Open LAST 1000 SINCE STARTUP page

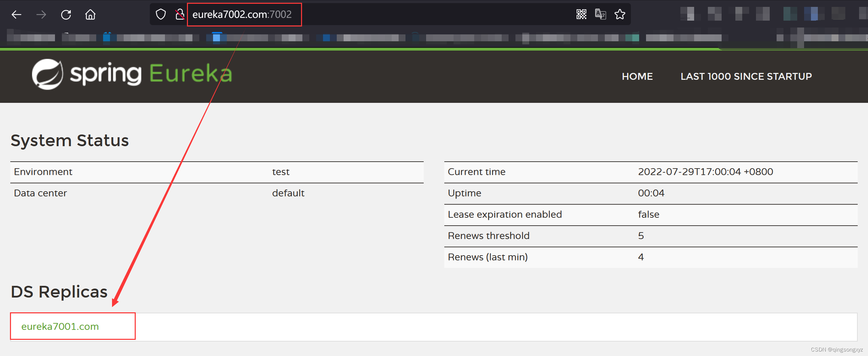click(746, 76)
